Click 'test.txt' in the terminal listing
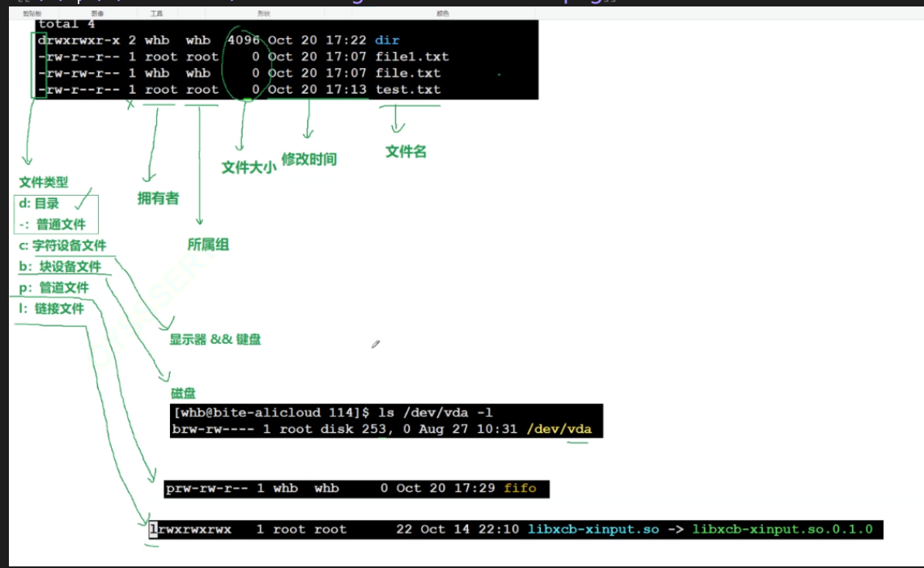Screen dimensions: 924x568 point(407,90)
